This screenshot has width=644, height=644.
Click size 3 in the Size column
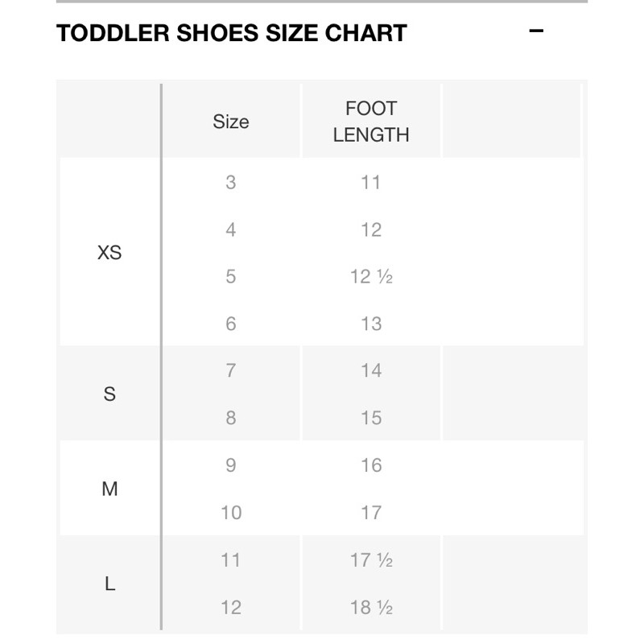pyautogui.click(x=231, y=183)
